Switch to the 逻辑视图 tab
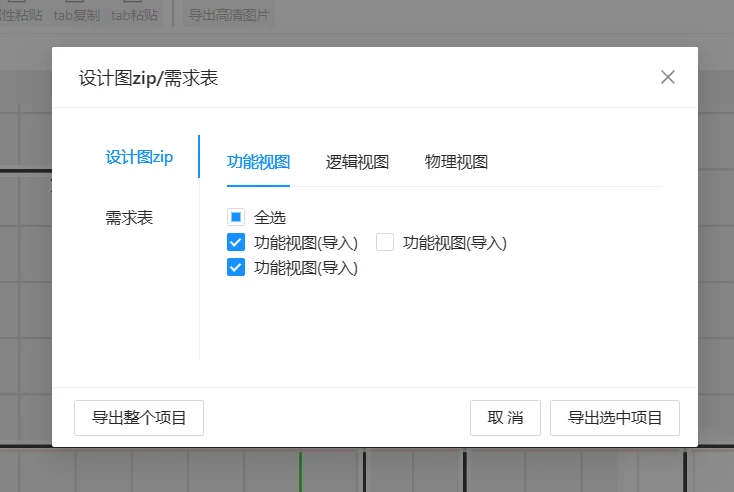The width and height of the screenshot is (734, 492). coord(357,162)
